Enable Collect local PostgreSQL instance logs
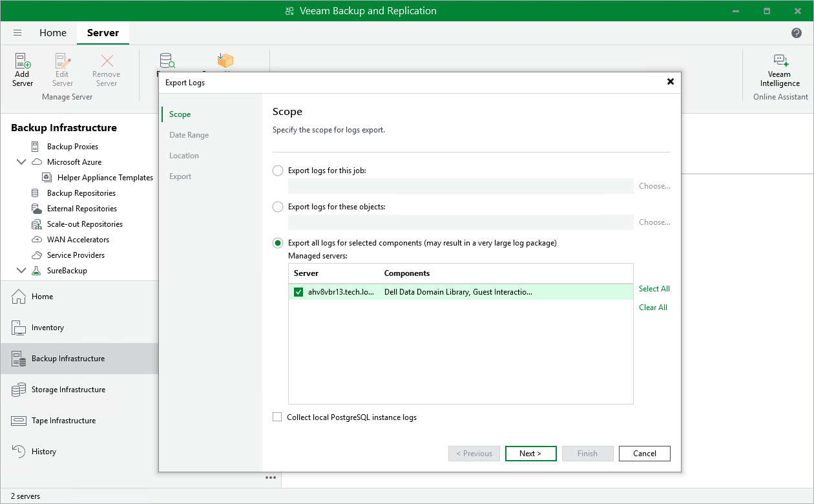This screenshot has width=814, height=504. pyautogui.click(x=277, y=417)
